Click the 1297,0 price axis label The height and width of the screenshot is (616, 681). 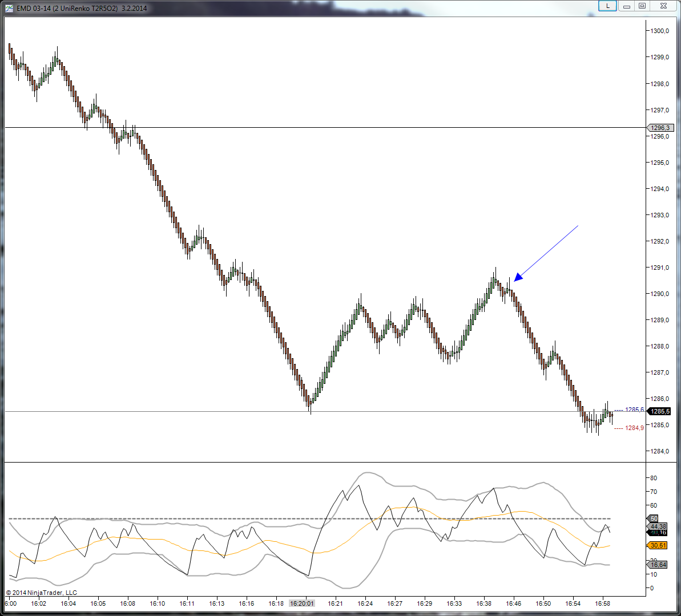pyautogui.click(x=660, y=110)
